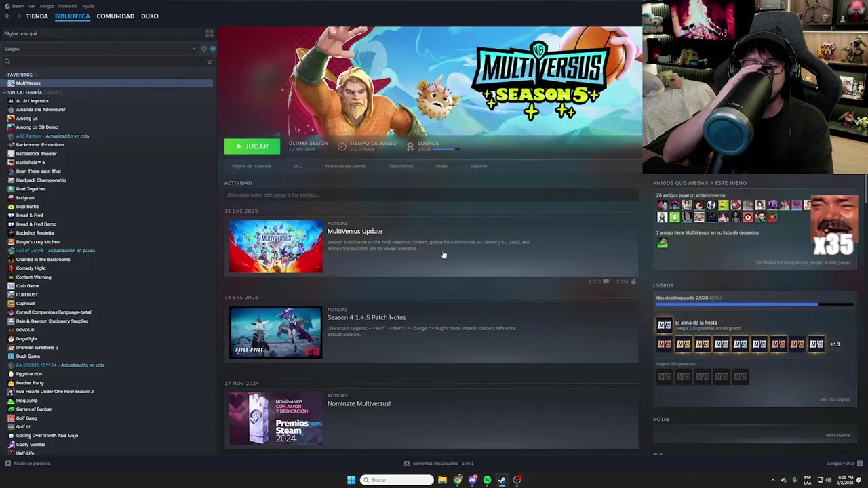Collapse the SIN CATEGORÍA section

(5, 92)
